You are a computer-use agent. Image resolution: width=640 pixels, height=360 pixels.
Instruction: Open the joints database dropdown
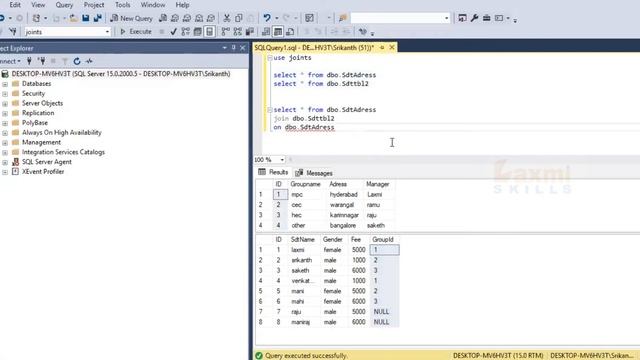[107, 31]
